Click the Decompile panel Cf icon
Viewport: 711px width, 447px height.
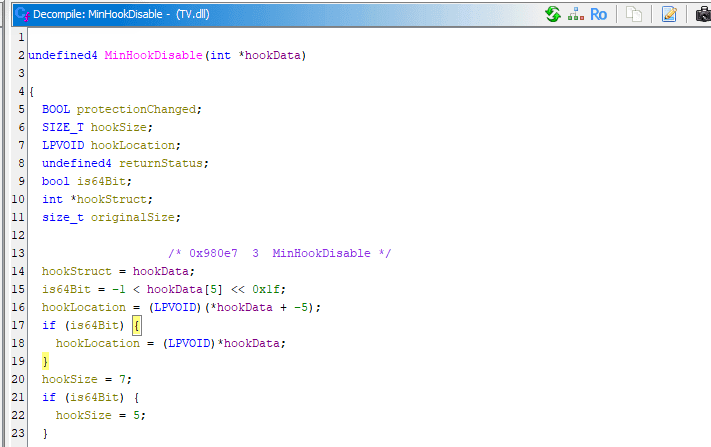[22, 14]
